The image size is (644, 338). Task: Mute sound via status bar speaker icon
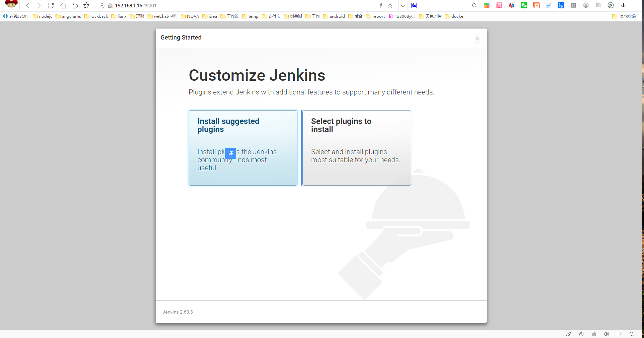pos(606,334)
